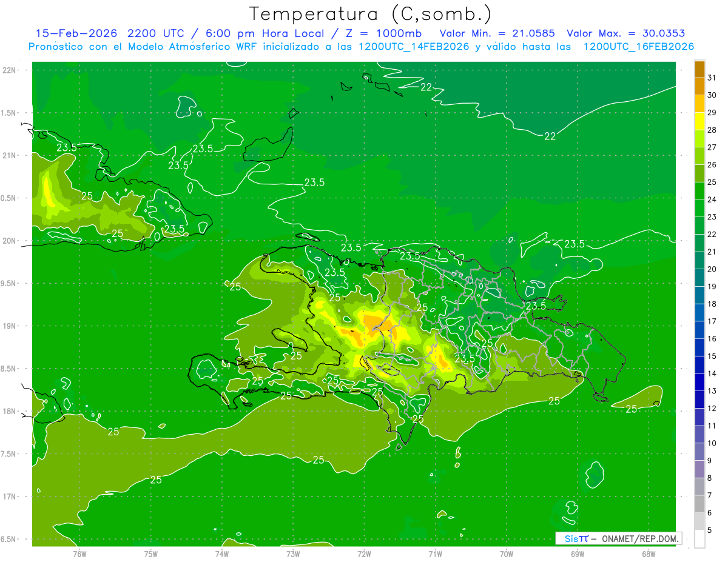The width and height of the screenshot is (728, 562).
Task: Click the "18N" latitude axis label
Action: [10, 412]
